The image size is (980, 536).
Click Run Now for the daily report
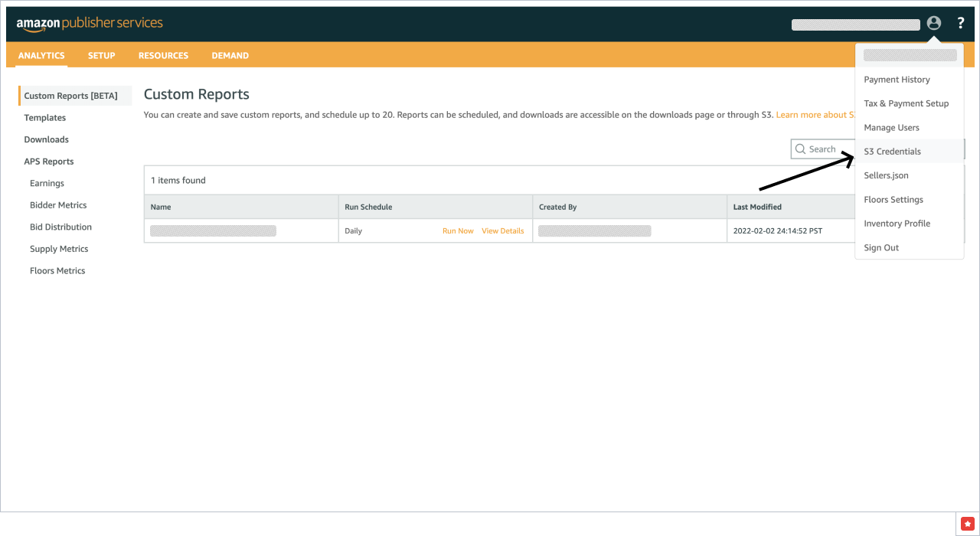coord(458,230)
